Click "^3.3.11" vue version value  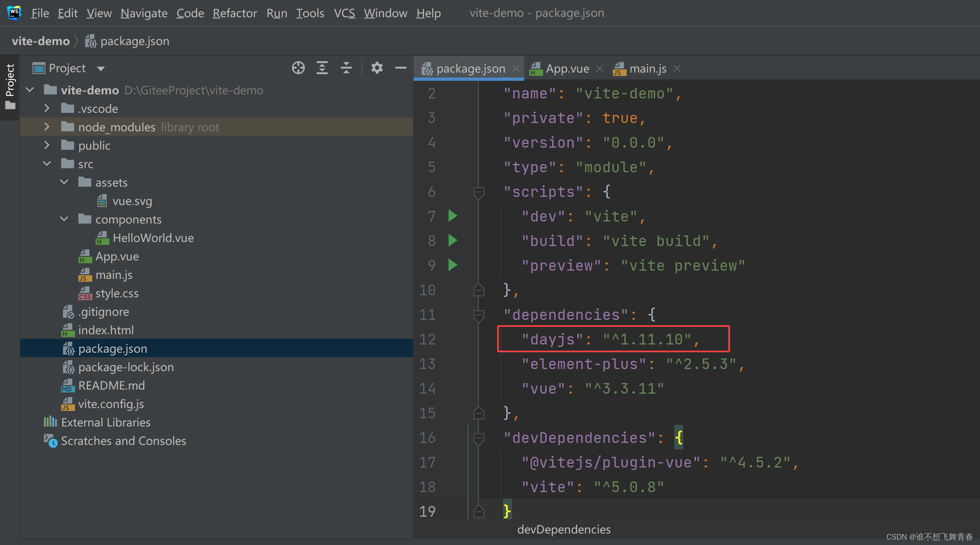pos(624,389)
